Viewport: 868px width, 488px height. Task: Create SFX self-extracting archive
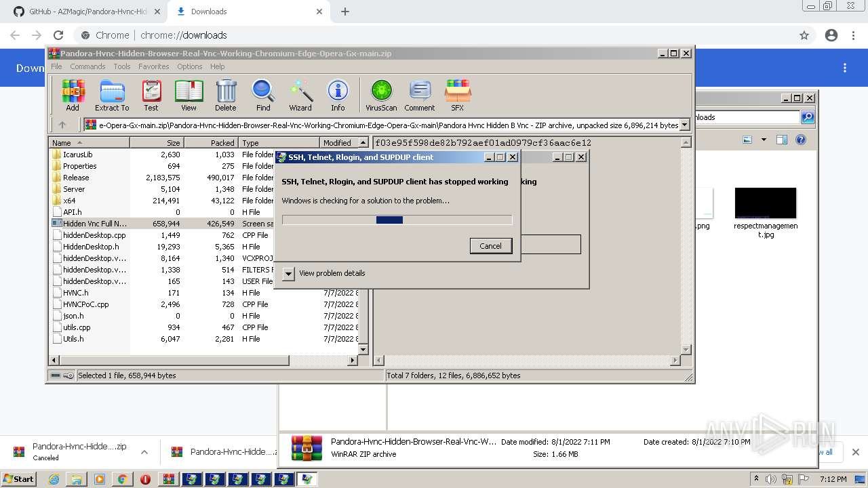458,95
